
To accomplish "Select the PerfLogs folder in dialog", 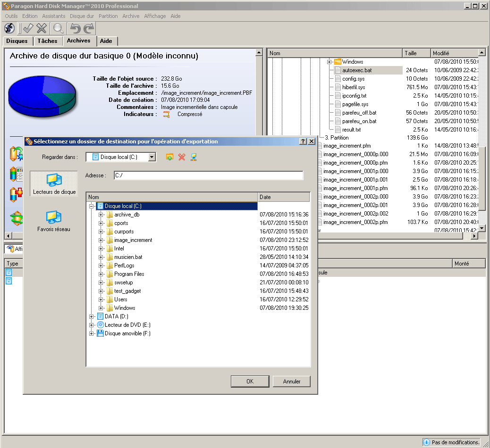I will [x=124, y=265].
